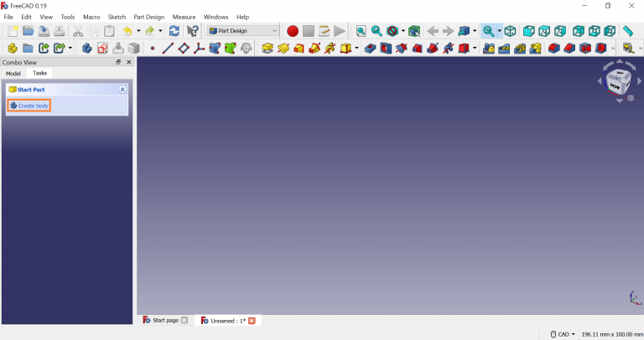Image resolution: width=644 pixels, height=340 pixels.
Task: Click the Save document icon
Action: pyautogui.click(x=43, y=31)
